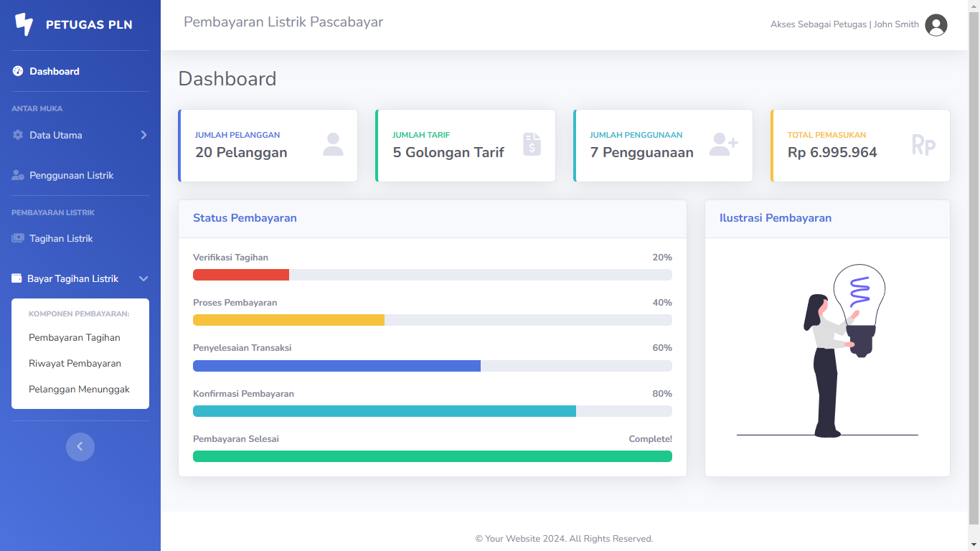Click the Verifikasi Tagihan label

click(x=230, y=258)
